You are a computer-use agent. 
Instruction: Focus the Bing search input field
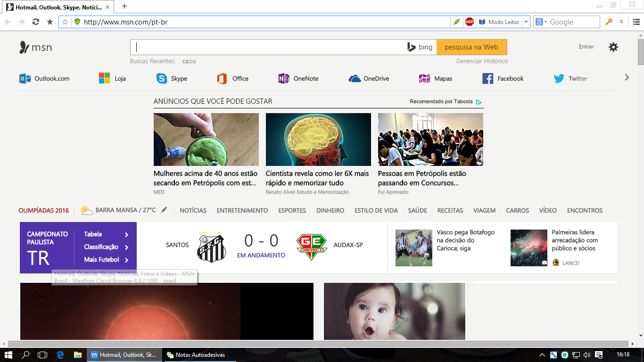(x=268, y=47)
